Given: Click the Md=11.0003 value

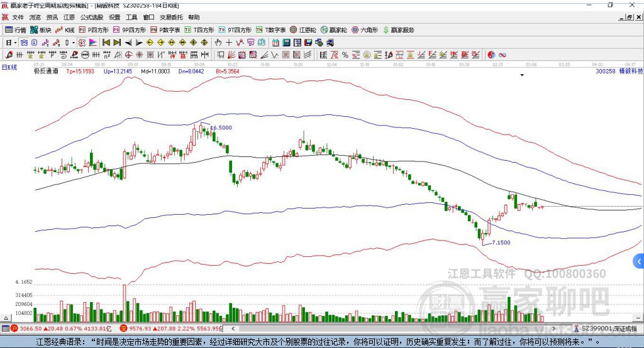Looking at the screenshot, I should point(155,71).
